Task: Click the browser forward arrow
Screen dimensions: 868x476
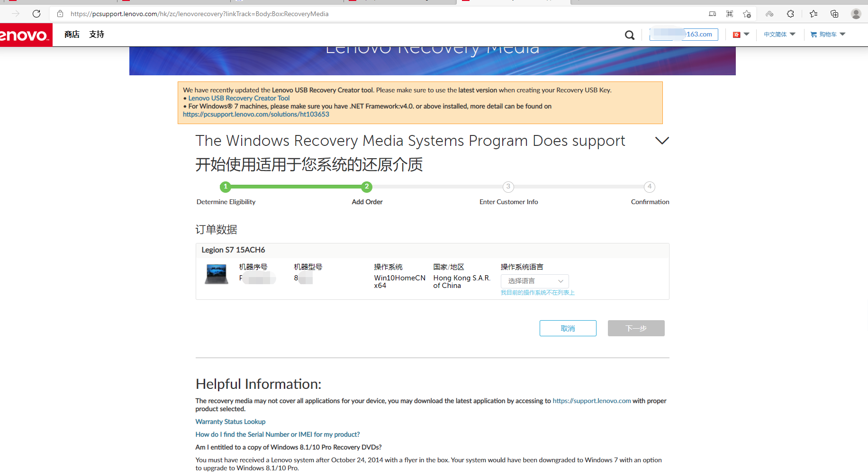Action: (x=16, y=14)
